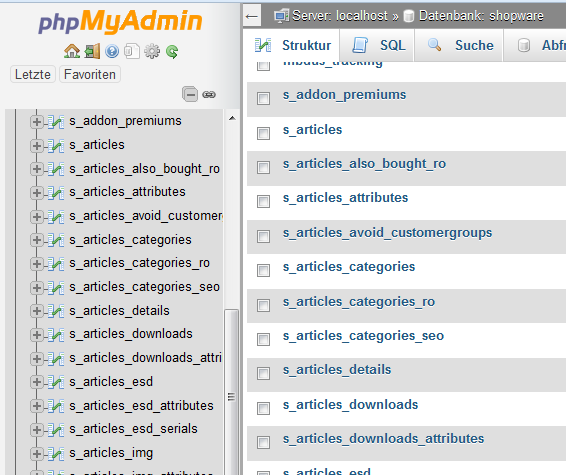Check the s_articles_downloads_attributes row checkbox
The height and width of the screenshot is (475, 566).
click(263, 443)
